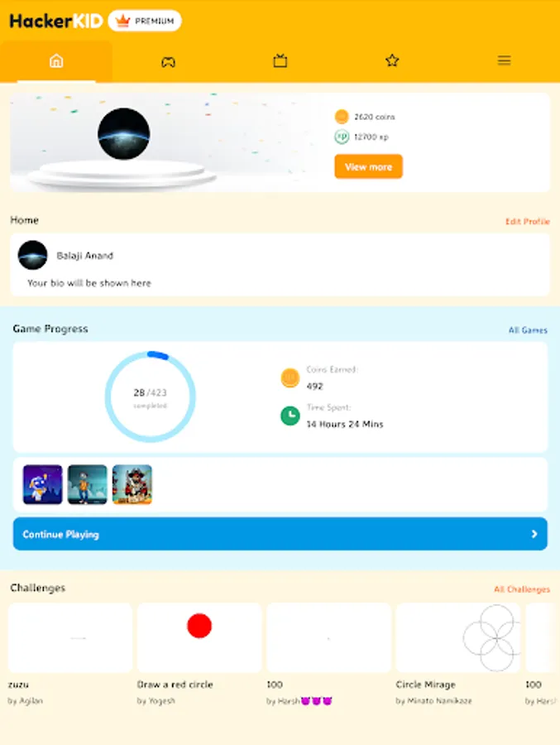Open the TV videos tab icon
This screenshot has width=560, height=745.
pyautogui.click(x=280, y=60)
